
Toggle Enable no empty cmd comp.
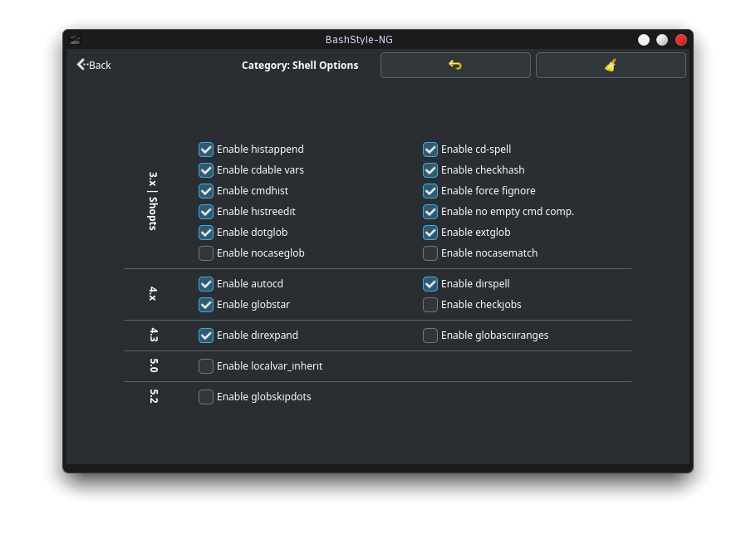pyautogui.click(x=430, y=212)
